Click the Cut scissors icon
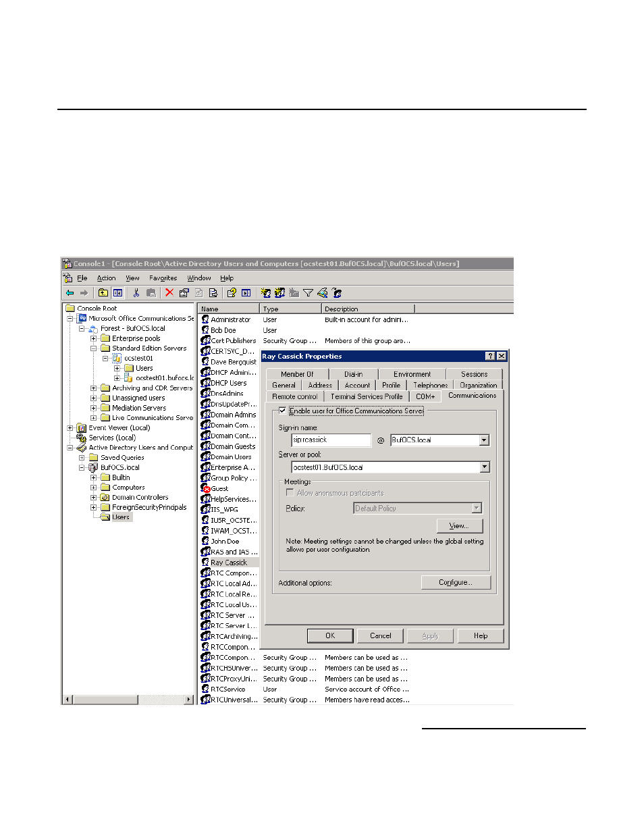Viewport: 644px width, 834px height. tap(136, 293)
